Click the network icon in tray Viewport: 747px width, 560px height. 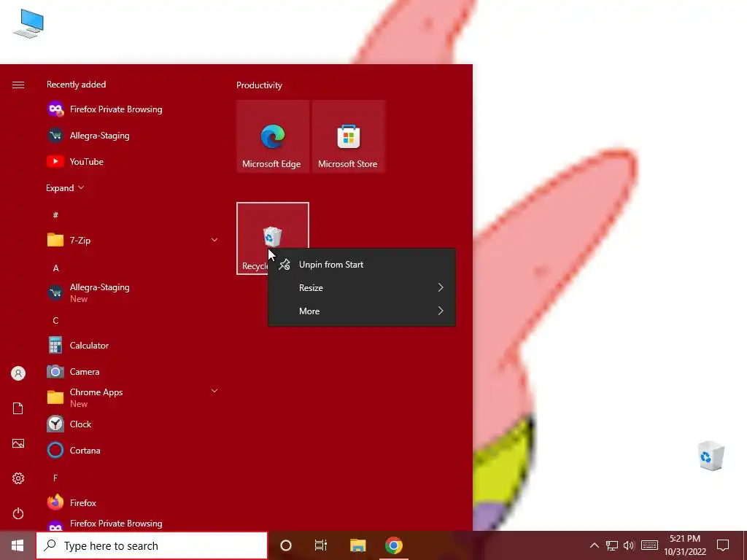612,545
